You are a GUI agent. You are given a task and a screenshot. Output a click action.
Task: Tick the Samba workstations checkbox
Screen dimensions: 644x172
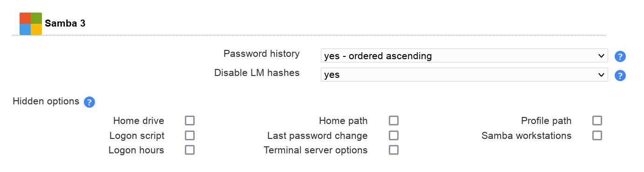[x=597, y=136]
